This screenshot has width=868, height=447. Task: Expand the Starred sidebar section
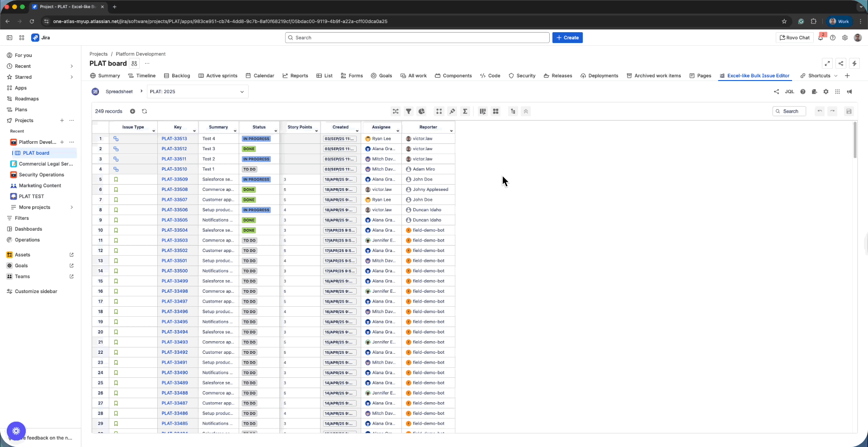[x=71, y=77]
